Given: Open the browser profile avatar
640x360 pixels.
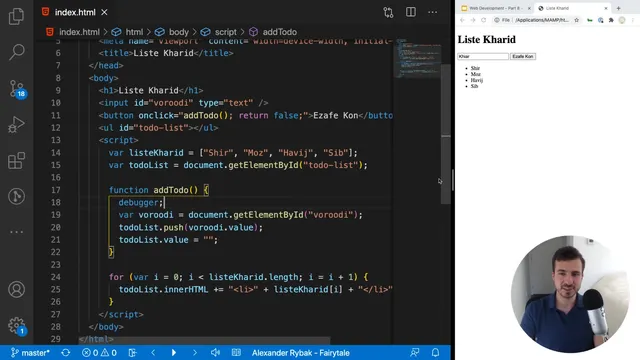Looking at the screenshot, I should point(622,20).
